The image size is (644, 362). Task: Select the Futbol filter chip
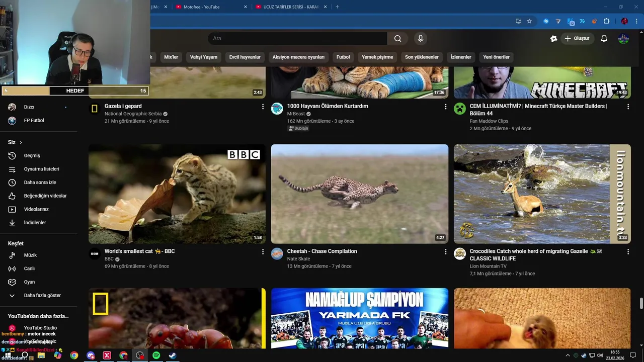click(x=343, y=57)
